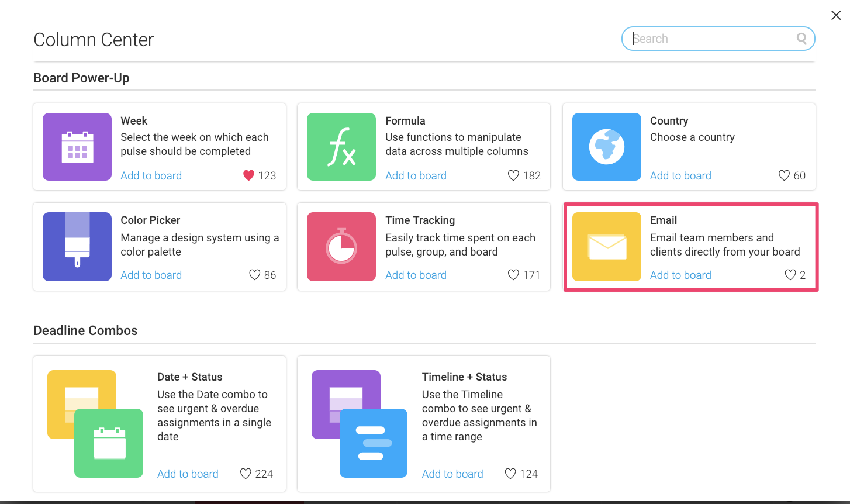The width and height of the screenshot is (850, 504).
Task: Click the 224 likes count on Date + Status
Action: [264, 474]
